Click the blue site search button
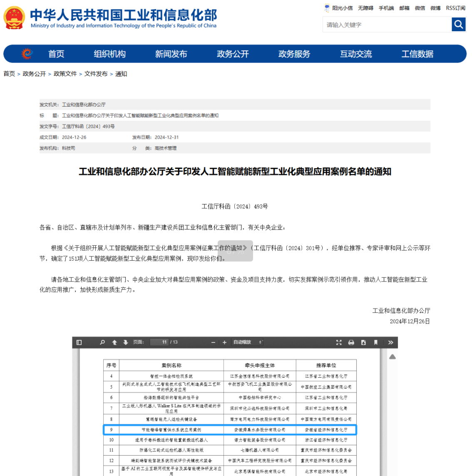 click(x=459, y=25)
